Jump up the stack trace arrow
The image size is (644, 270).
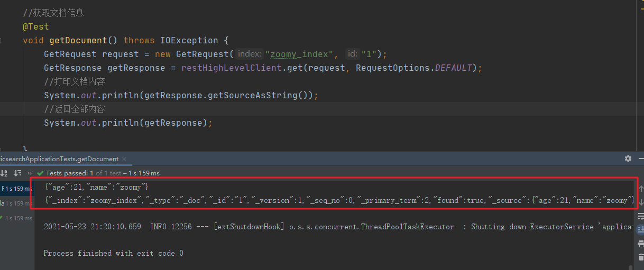(640, 189)
